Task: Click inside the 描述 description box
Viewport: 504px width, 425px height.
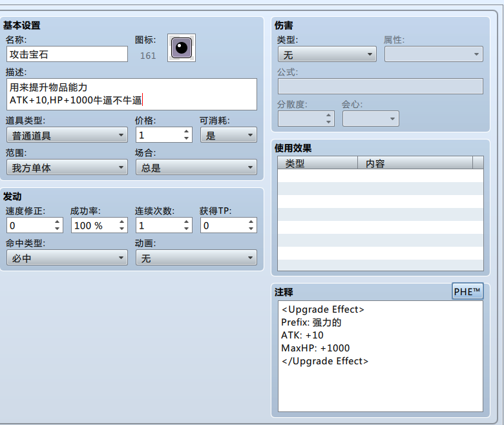Action: click(131, 94)
